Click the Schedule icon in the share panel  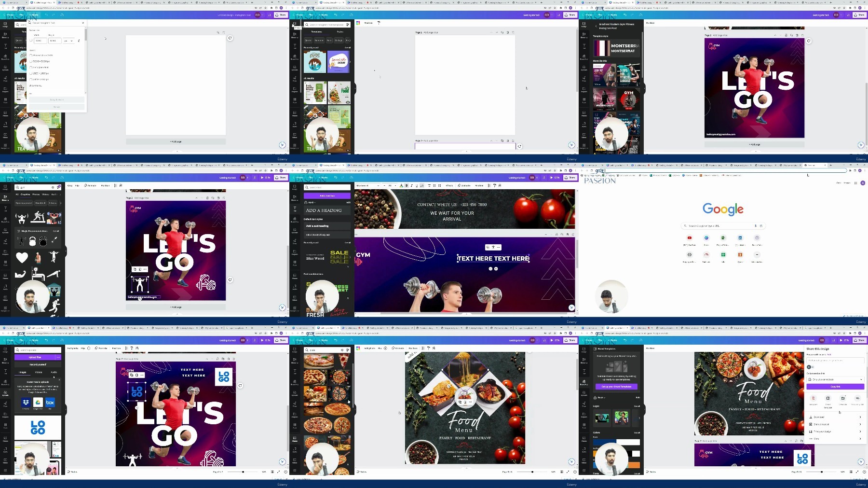coord(843,398)
